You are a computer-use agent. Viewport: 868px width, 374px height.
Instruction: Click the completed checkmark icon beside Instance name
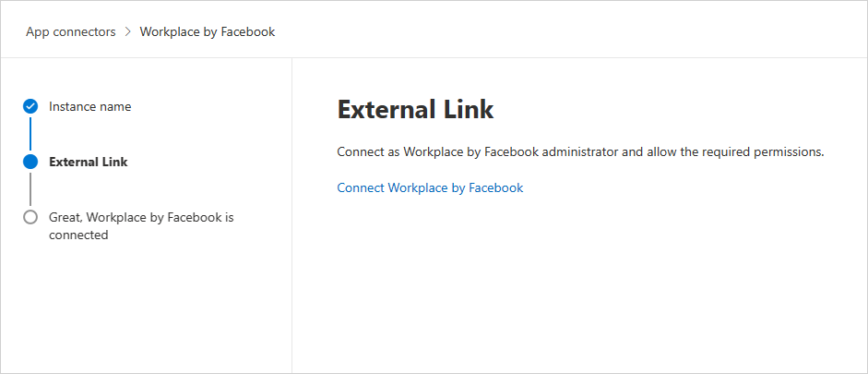[x=30, y=106]
